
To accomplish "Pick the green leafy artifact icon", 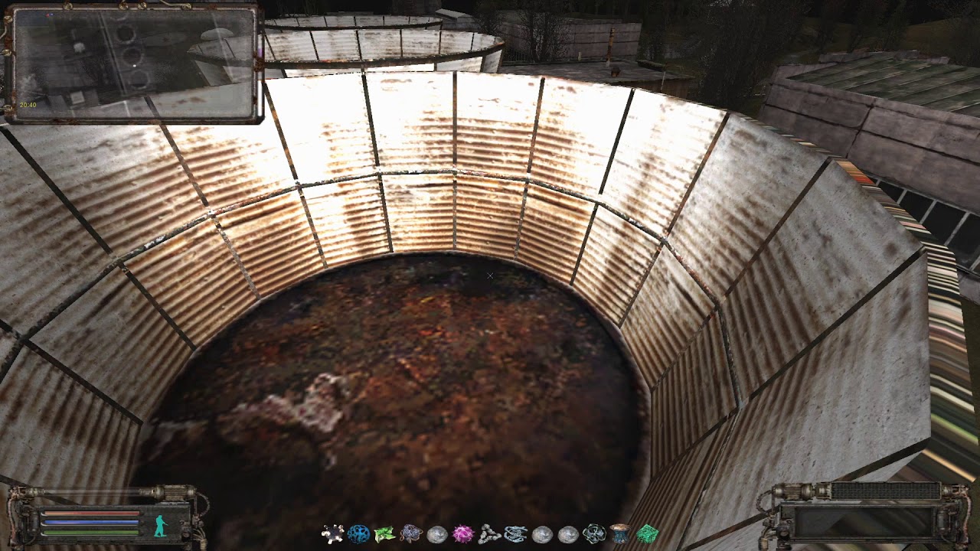I will 384,534.
